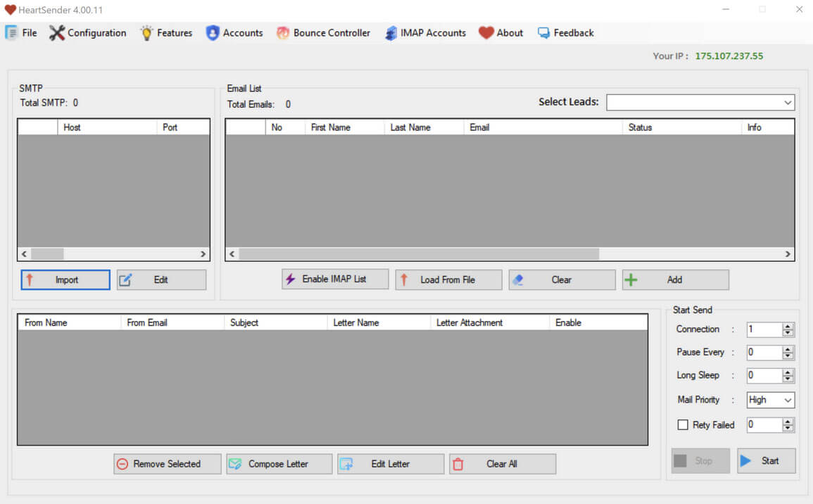Click the HeartSender heart logo in title bar
Viewport: 813px width, 504px height.
(x=10, y=10)
